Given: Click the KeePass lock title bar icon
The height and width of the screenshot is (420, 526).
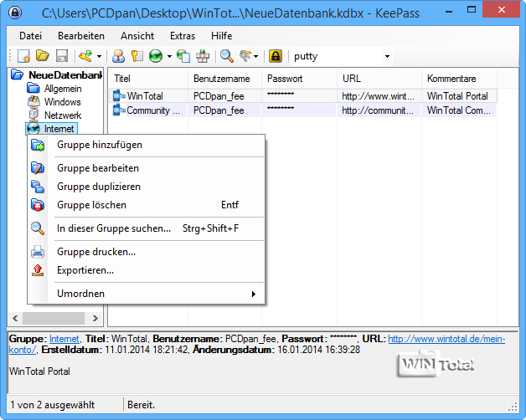Looking at the screenshot, I should click(x=15, y=13).
